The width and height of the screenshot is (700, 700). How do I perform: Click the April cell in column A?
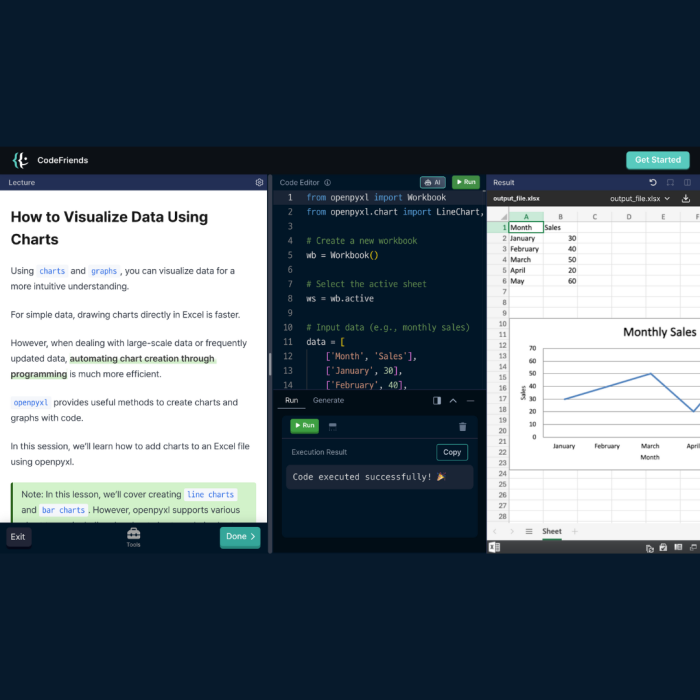click(x=526, y=270)
